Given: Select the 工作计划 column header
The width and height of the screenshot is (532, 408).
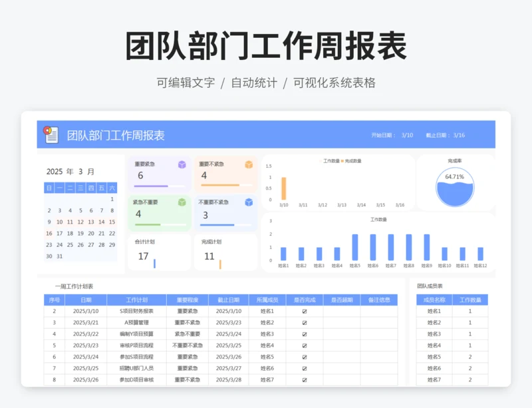Looking at the screenshot, I should 137,300.
